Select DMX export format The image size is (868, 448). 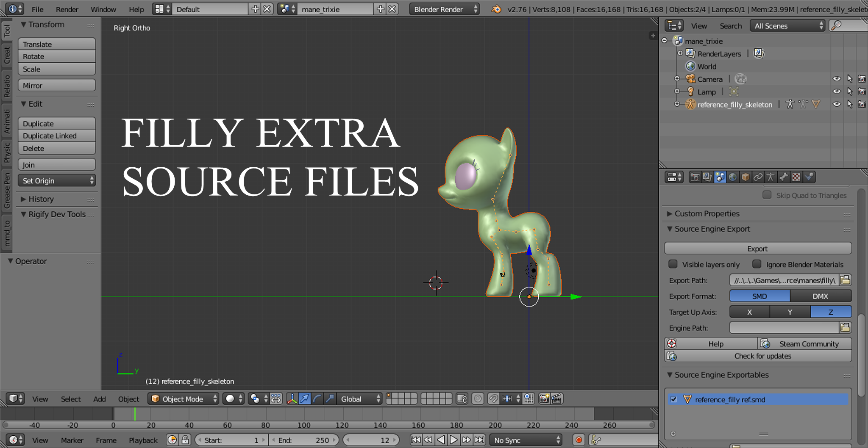click(x=821, y=296)
